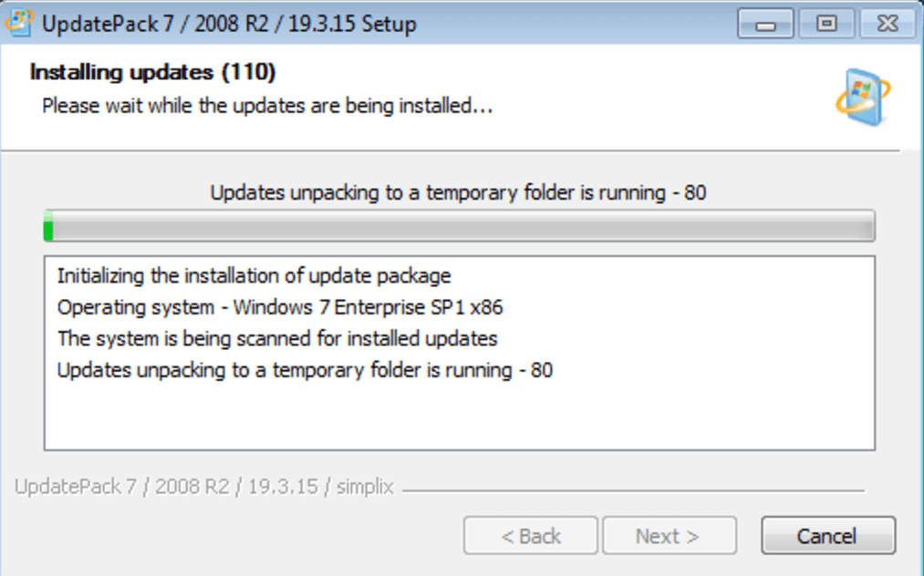The width and height of the screenshot is (924, 576).
Task: Click the Windows logo icon in header
Action: tap(862, 97)
